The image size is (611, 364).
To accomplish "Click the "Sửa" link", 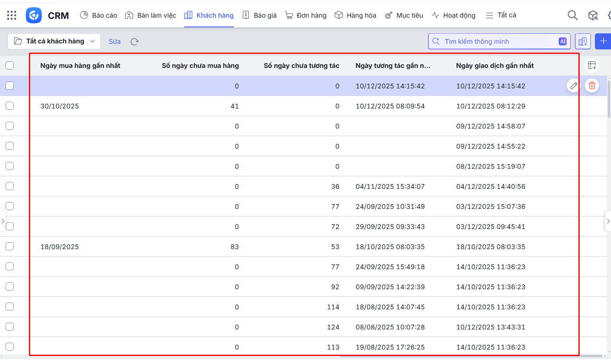I will [x=115, y=41].
